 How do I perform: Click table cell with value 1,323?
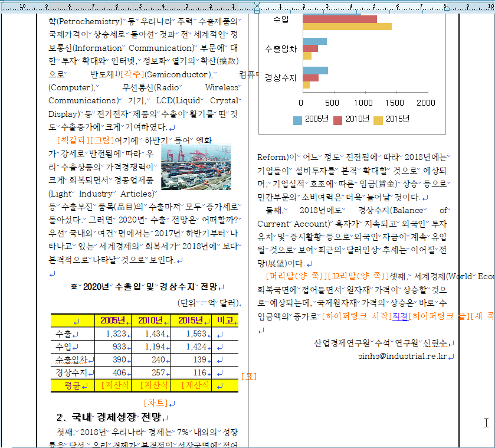113,333
